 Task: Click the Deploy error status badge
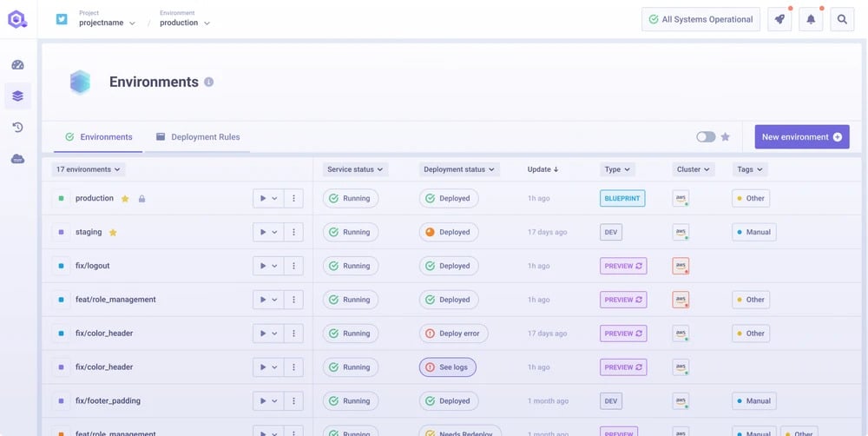tap(453, 334)
